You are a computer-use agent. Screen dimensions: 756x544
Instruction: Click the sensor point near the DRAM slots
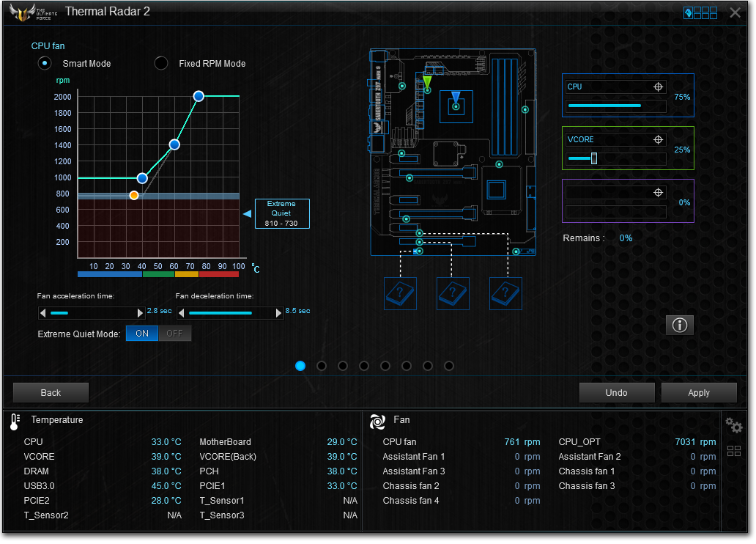point(525,109)
